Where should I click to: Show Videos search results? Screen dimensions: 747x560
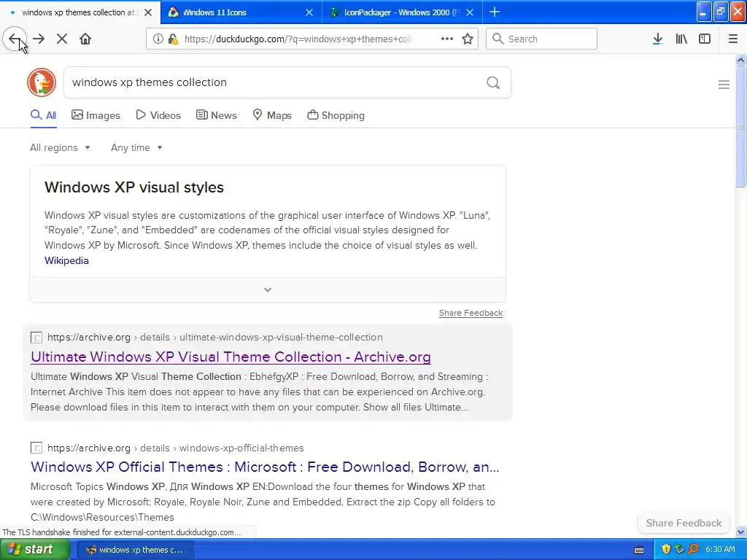[x=158, y=115]
